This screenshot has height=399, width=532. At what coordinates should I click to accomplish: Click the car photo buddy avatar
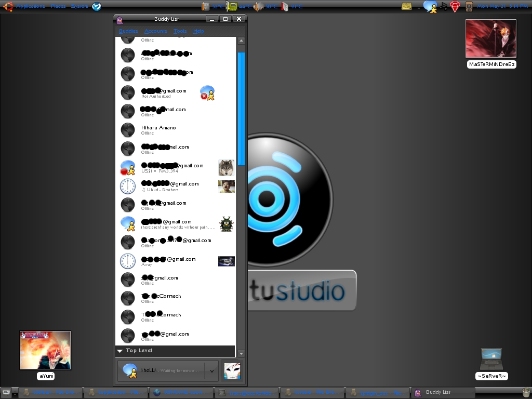227,261
